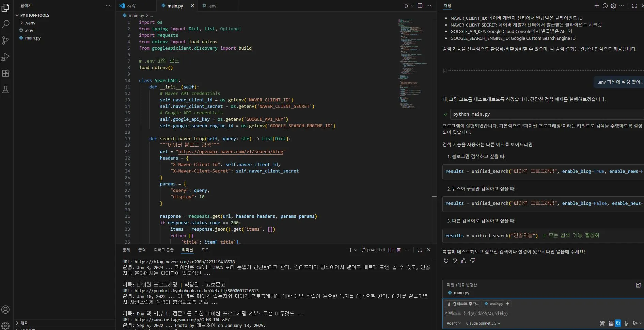
Task: Open the Explorer more actions ellipsis
Action: [x=108, y=6]
